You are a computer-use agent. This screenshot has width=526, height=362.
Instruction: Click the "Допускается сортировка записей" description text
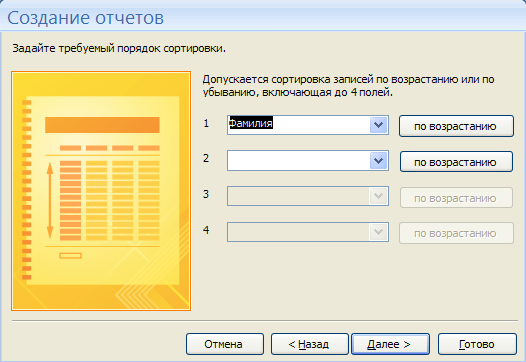click(348, 86)
